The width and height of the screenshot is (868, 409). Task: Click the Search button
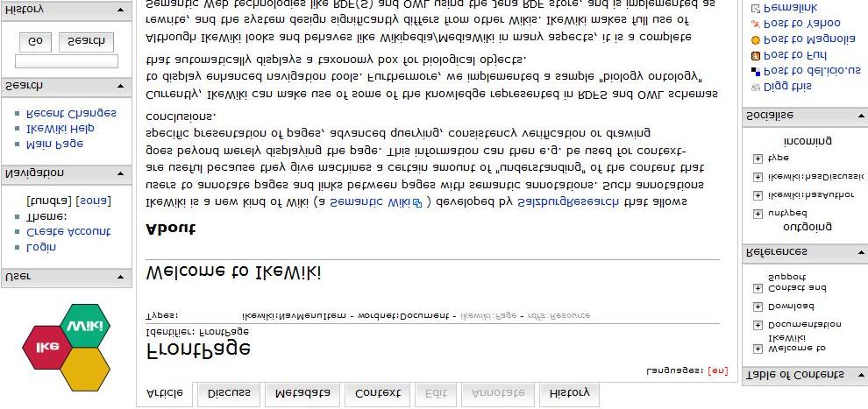pyautogui.click(x=86, y=42)
